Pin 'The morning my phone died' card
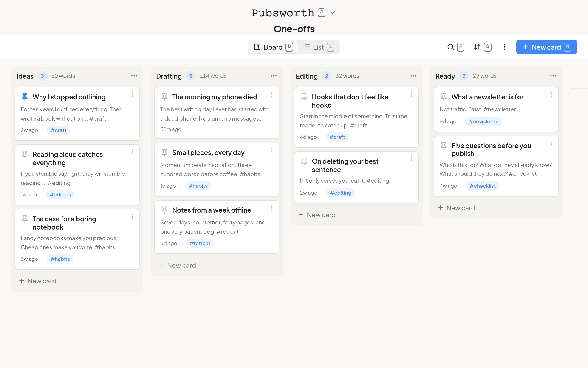 click(164, 97)
